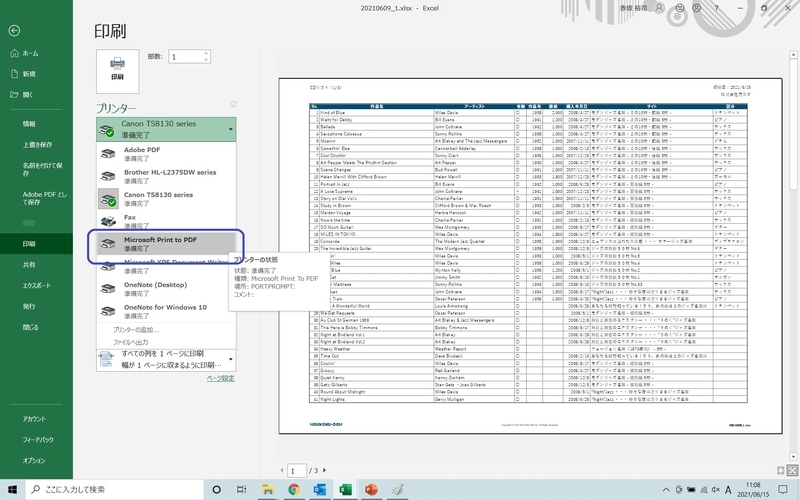Open PowerPoint from taskbar
The width and height of the screenshot is (800, 500).
coord(371,489)
